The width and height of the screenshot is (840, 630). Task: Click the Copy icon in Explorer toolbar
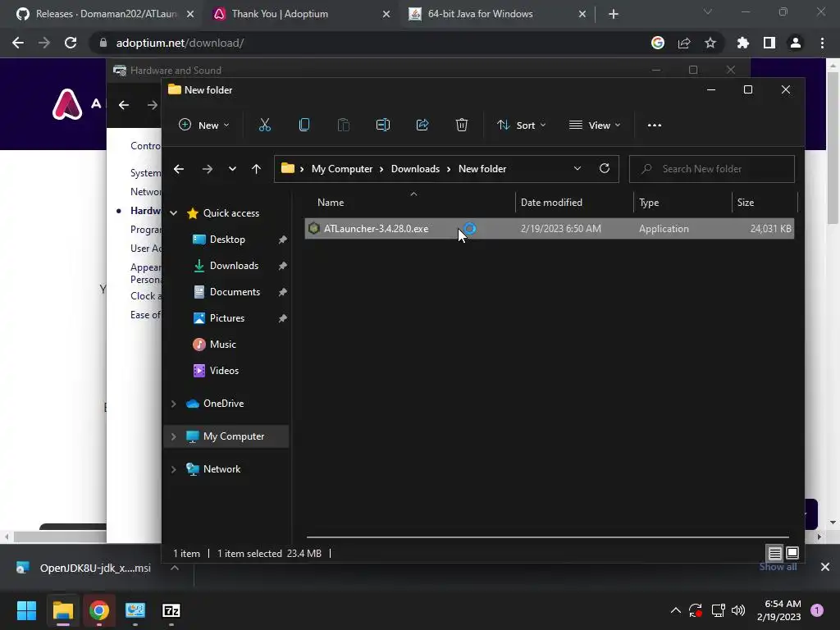tap(304, 125)
